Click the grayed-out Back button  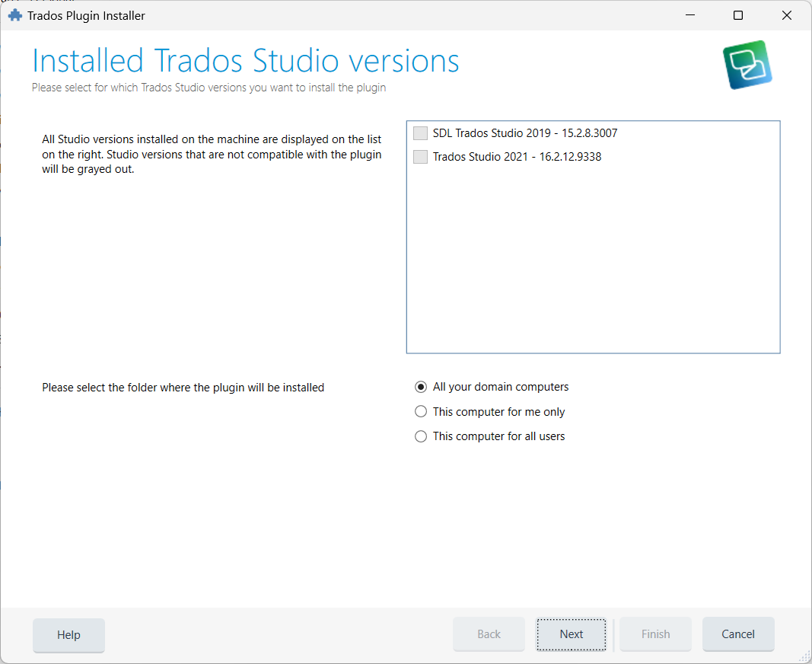[489, 634]
